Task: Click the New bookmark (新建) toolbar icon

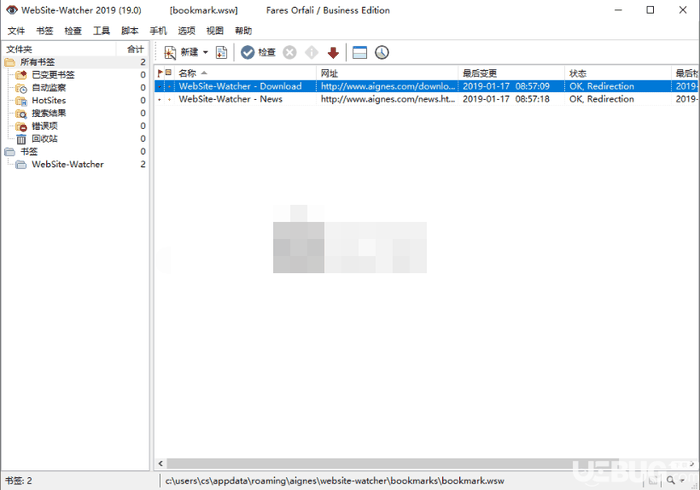Action: coord(170,53)
